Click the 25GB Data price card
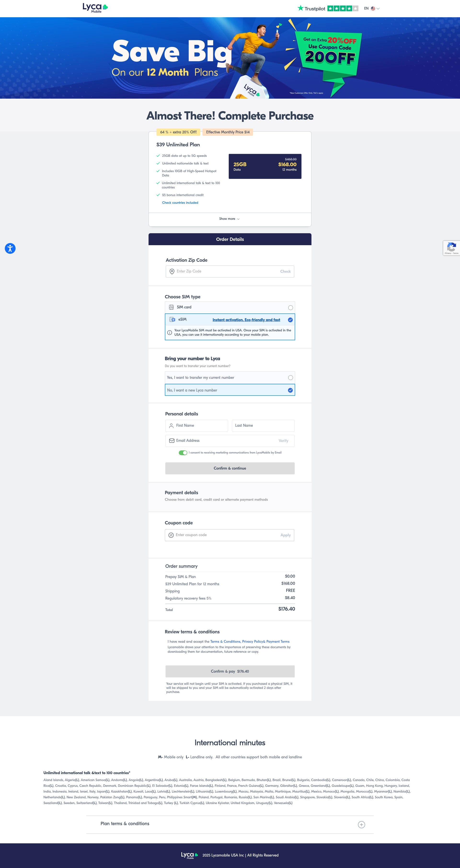The image size is (460, 868). click(x=265, y=166)
